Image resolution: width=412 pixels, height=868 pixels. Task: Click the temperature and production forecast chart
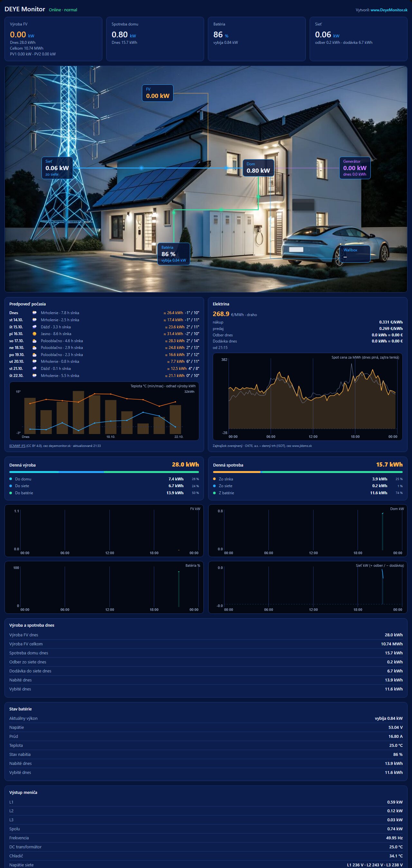(x=104, y=411)
